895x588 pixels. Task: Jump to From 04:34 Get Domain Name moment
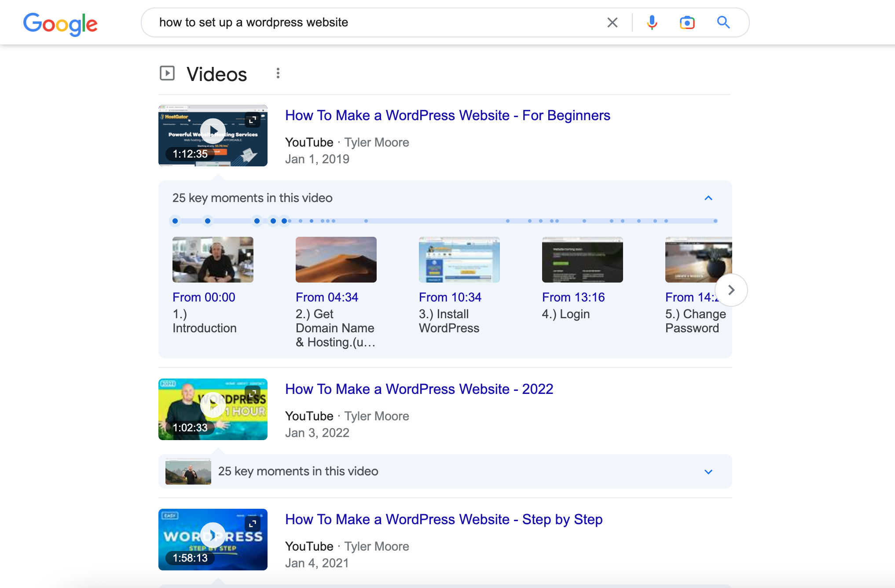pos(327,298)
